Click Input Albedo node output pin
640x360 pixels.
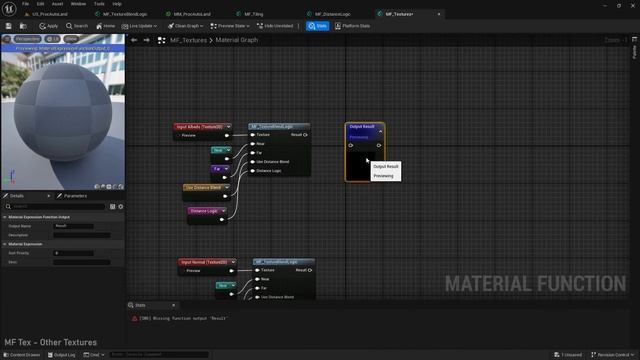[x=227, y=136]
